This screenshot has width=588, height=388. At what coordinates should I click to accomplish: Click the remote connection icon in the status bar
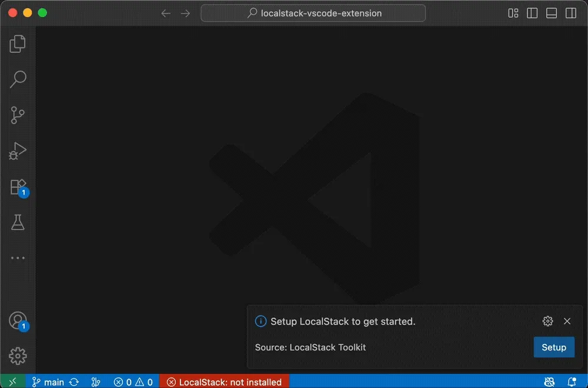click(x=12, y=382)
